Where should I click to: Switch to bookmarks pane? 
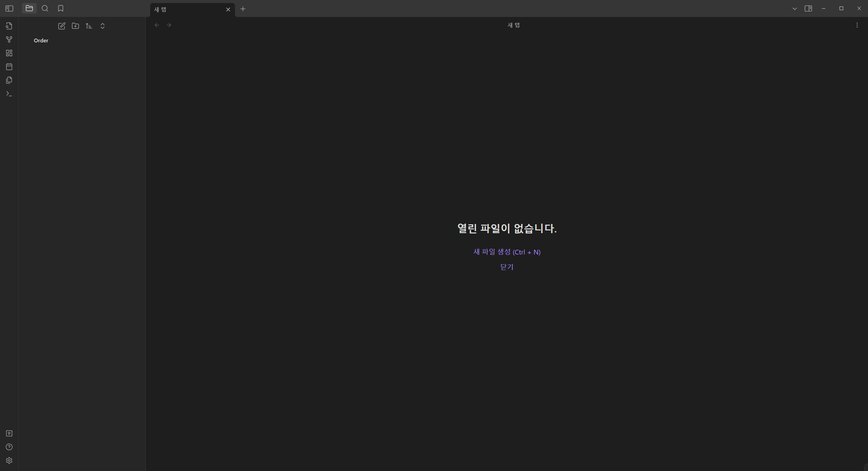click(61, 8)
